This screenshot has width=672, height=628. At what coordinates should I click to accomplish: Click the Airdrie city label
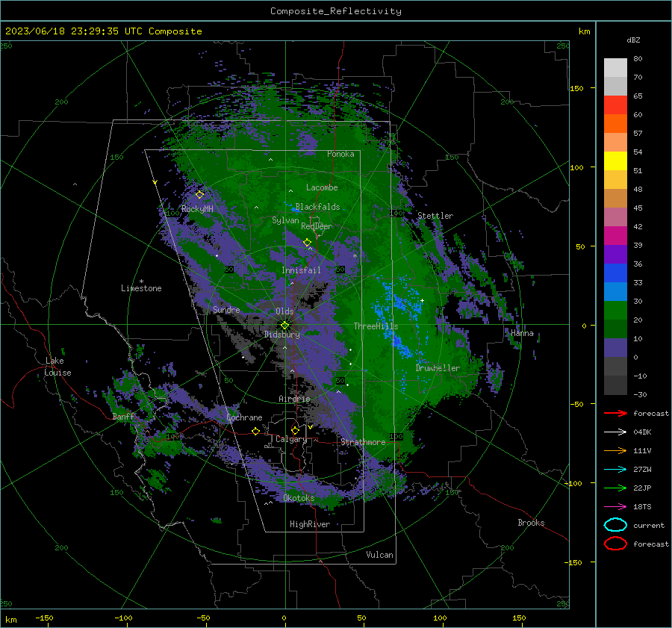[294, 399]
